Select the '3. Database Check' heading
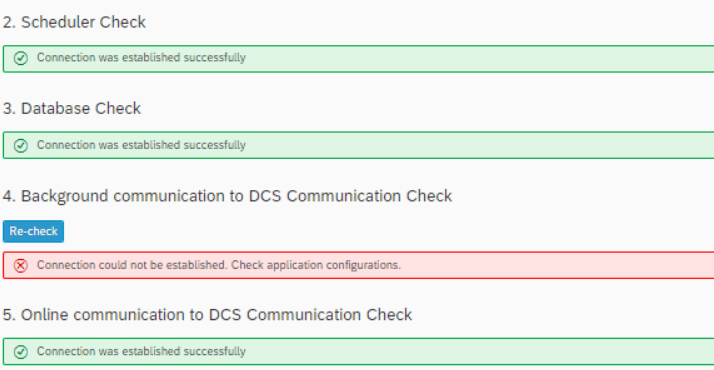714x370 pixels. click(x=72, y=108)
